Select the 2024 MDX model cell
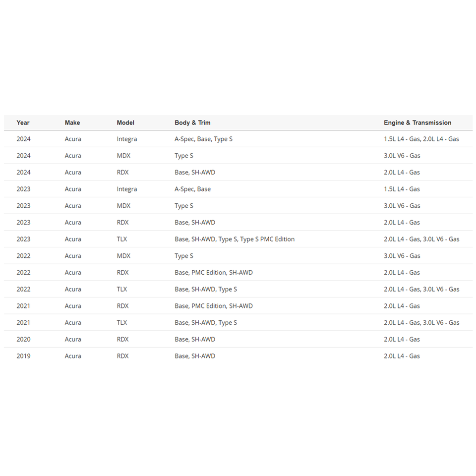This screenshot has width=476, height=476. [123, 156]
